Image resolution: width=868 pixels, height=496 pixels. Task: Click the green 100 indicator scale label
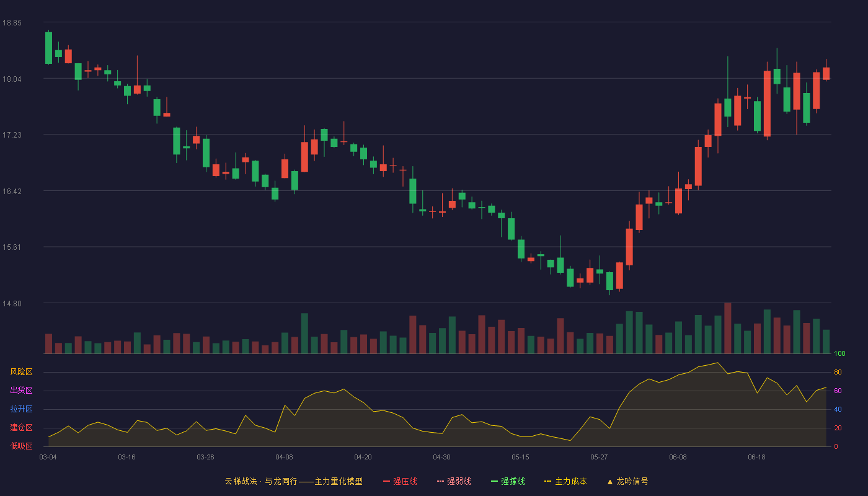840,354
